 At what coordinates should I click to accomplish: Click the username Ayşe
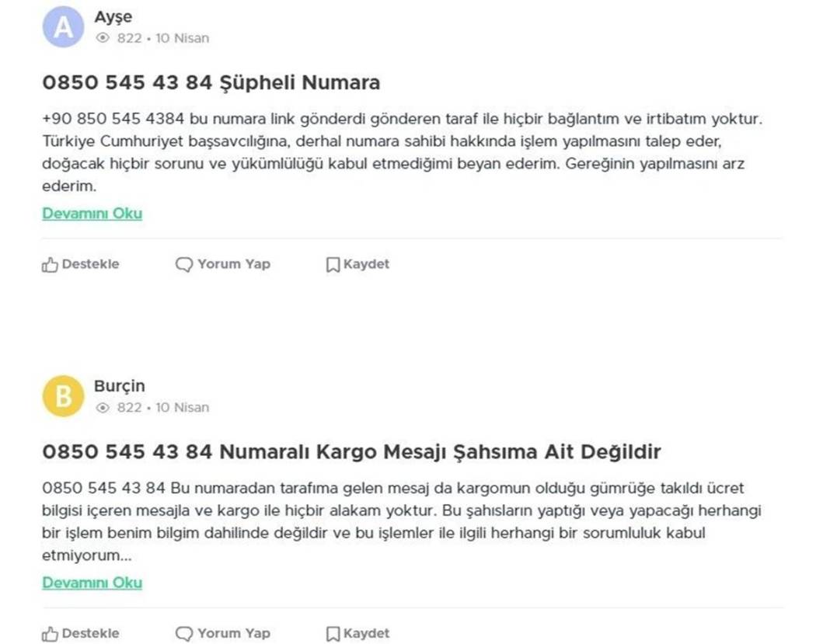click(x=113, y=16)
